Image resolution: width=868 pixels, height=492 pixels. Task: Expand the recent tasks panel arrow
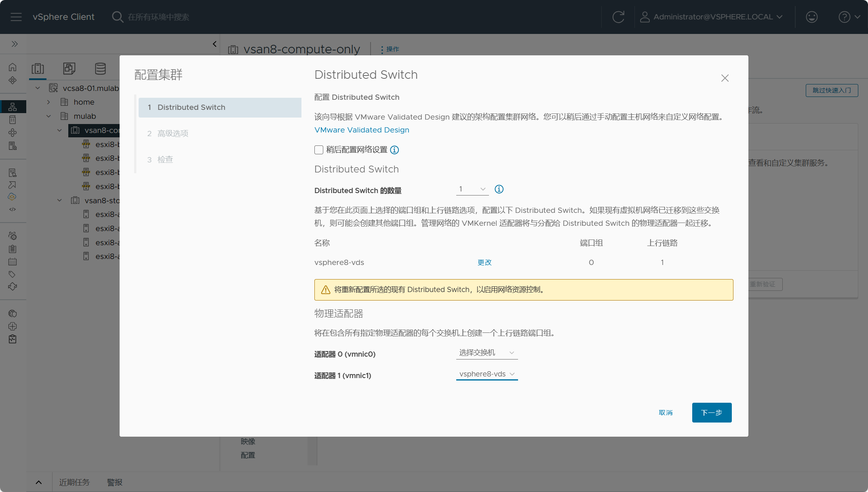click(39, 482)
